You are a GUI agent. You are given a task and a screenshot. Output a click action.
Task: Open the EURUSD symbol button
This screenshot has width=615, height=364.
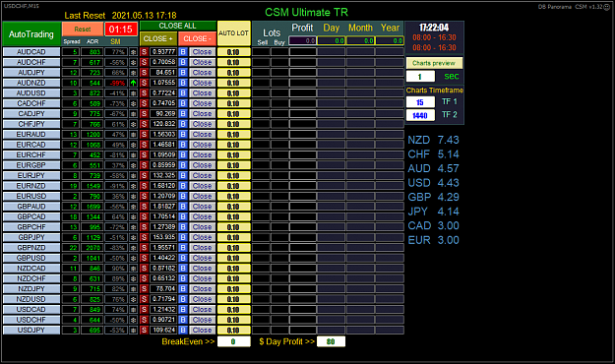[31, 196]
